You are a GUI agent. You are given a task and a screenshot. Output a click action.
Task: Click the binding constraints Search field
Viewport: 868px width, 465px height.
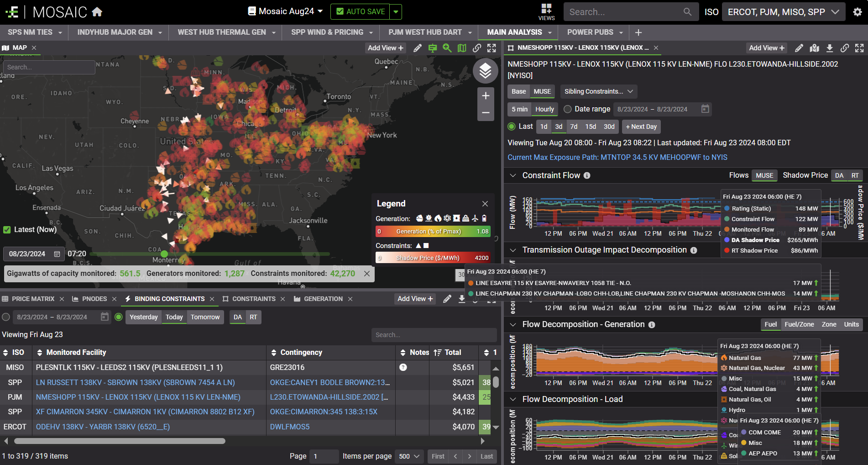click(433, 335)
